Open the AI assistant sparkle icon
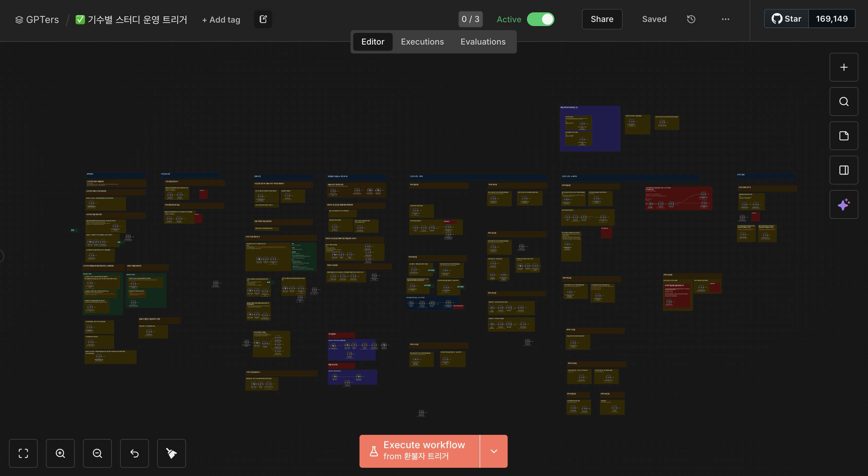The image size is (868, 476). pyautogui.click(x=844, y=204)
